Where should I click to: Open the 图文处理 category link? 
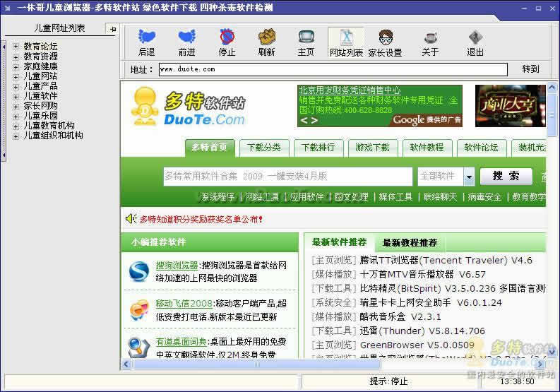coord(351,197)
